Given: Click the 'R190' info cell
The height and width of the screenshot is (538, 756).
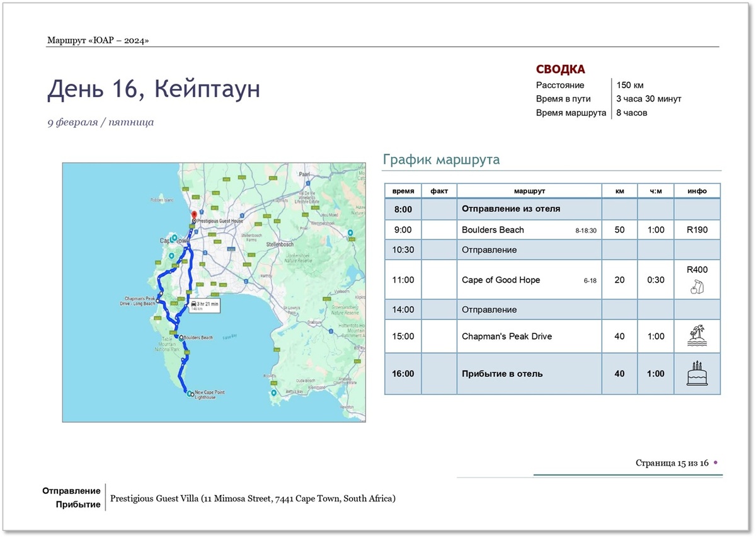Looking at the screenshot, I should click(x=697, y=230).
